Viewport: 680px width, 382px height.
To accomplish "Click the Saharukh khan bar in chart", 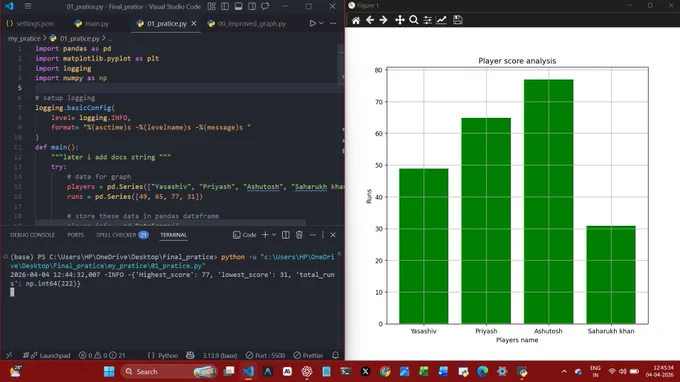I will [611, 274].
